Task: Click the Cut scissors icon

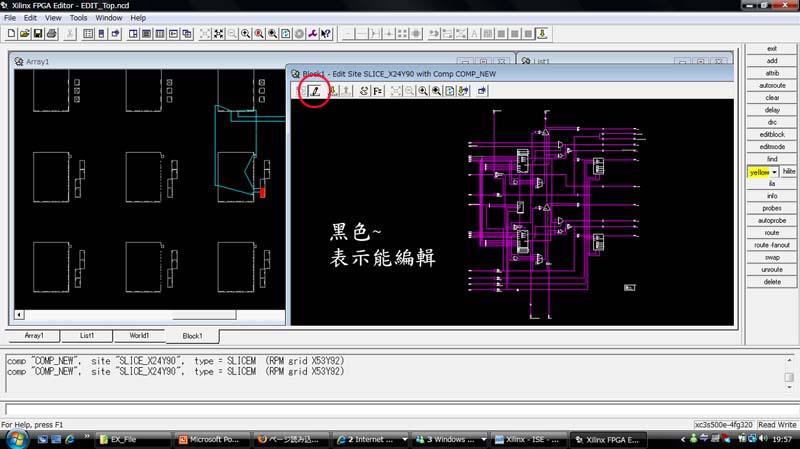Action: 70,34
